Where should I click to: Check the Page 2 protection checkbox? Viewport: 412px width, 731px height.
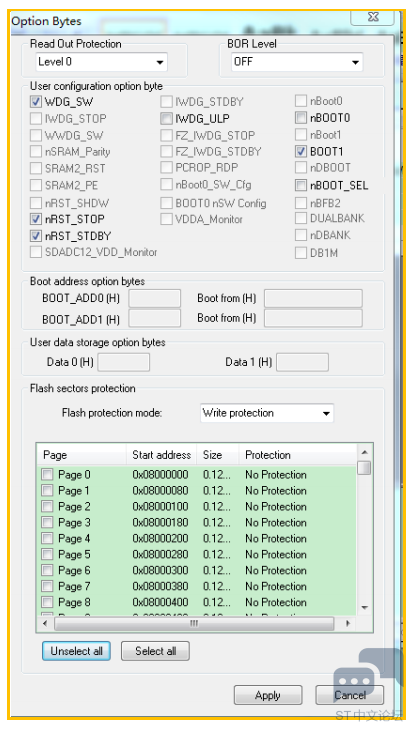click(47, 506)
